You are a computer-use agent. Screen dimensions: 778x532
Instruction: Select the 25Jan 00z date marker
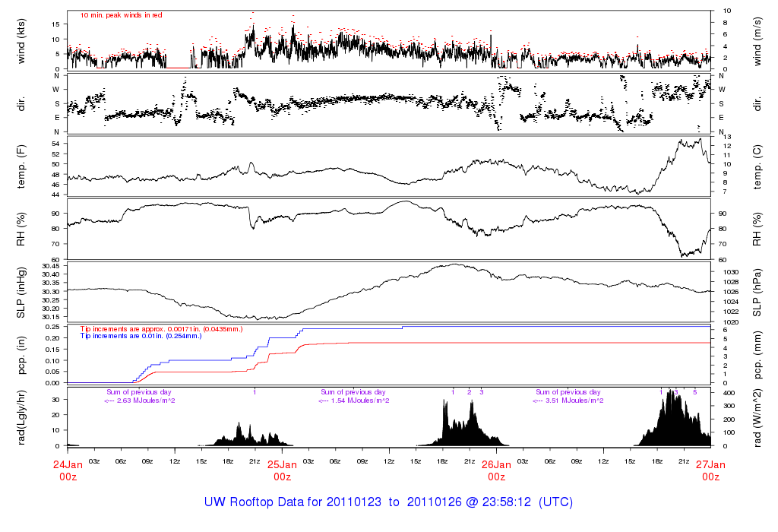click(x=282, y=470)
